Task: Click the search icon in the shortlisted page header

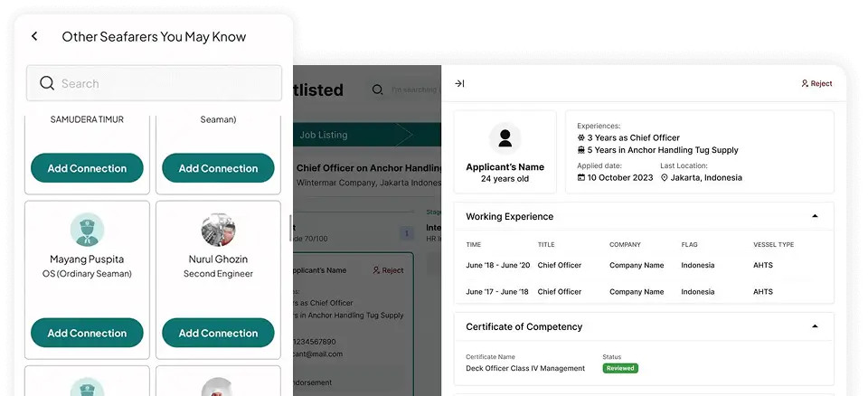Action: (x=376, y=90)
